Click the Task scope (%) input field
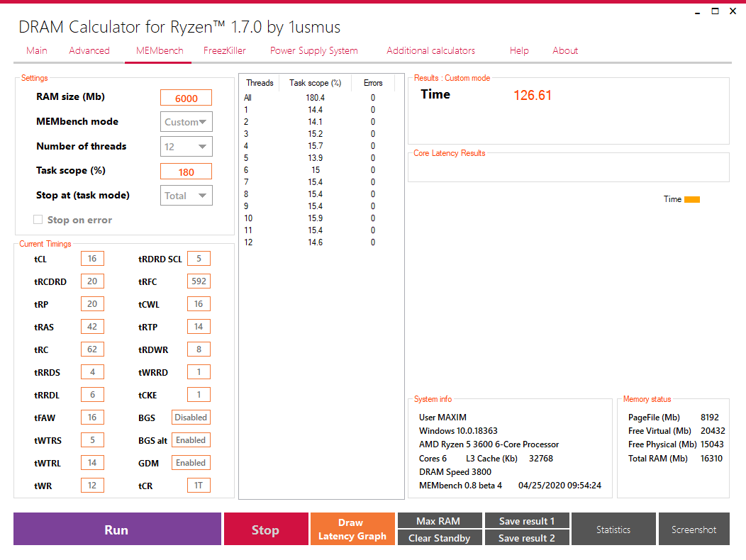 point(186,172)
